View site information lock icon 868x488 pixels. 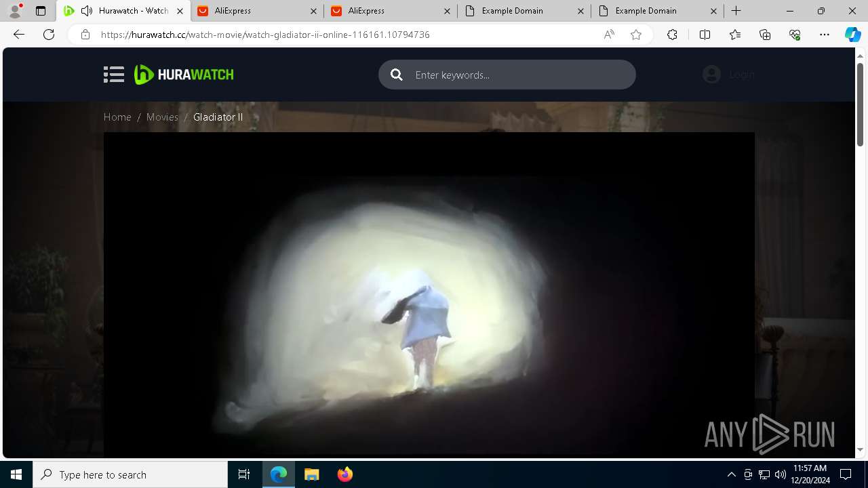[85, 35]
